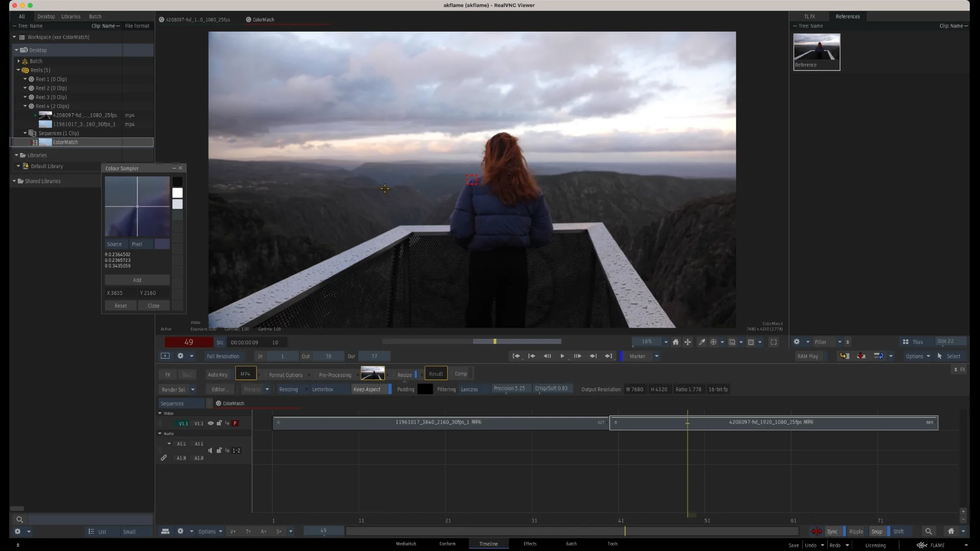Toggle visibility eye on V1.1 track
This screenshot has height=551, width=980.
click(210, 423)
